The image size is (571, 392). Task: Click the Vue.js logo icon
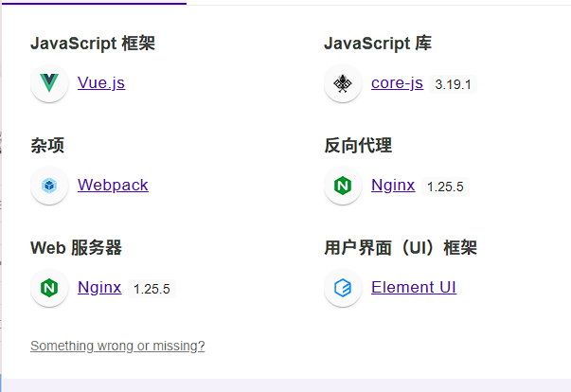(49, 83)
